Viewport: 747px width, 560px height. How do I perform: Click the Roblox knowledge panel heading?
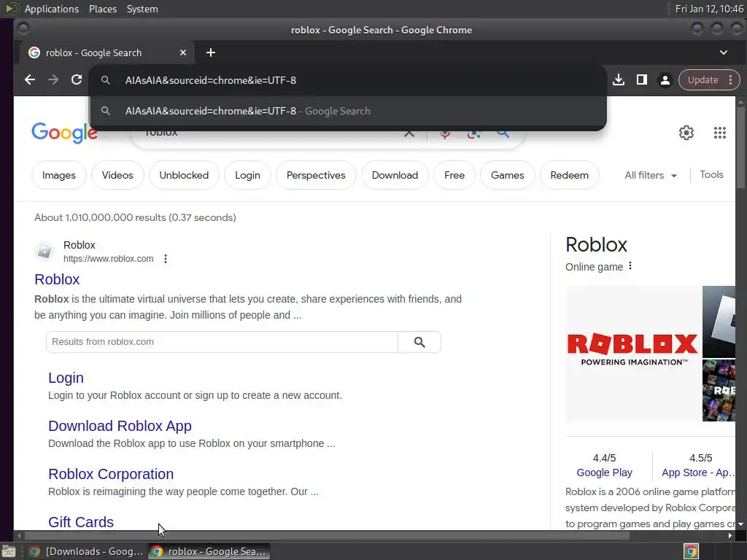[596, 245]
